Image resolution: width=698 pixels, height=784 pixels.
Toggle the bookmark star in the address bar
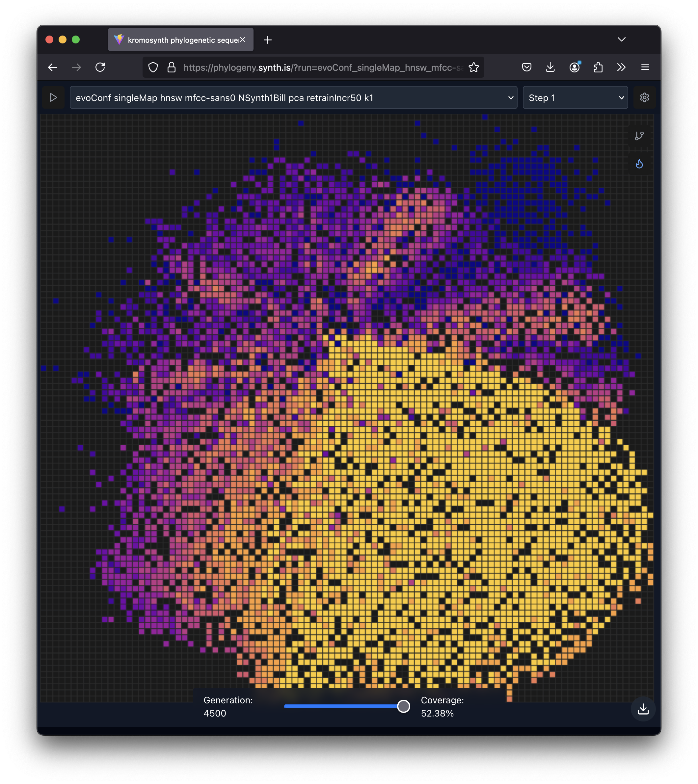(x=474, y=67)
